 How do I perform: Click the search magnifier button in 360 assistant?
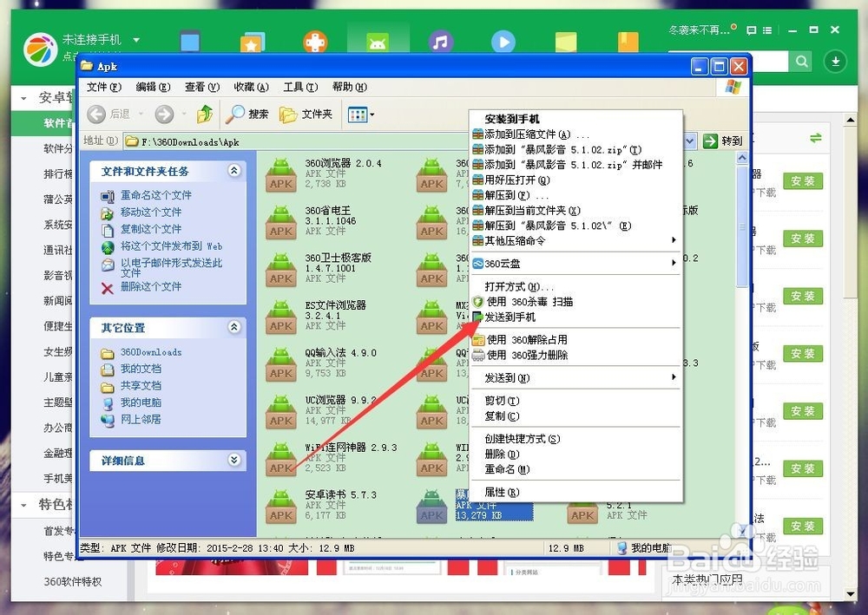[x=800, y=61]
